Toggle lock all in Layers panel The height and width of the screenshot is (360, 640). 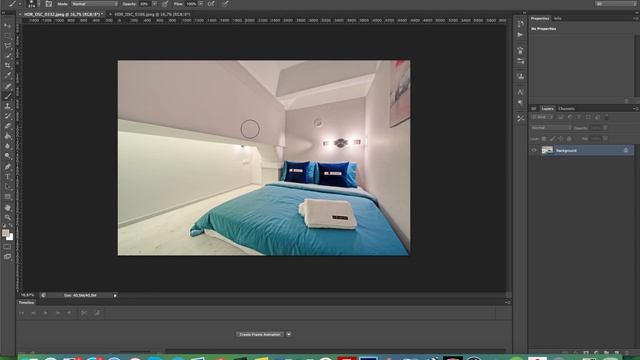click(x=569, y=139)
